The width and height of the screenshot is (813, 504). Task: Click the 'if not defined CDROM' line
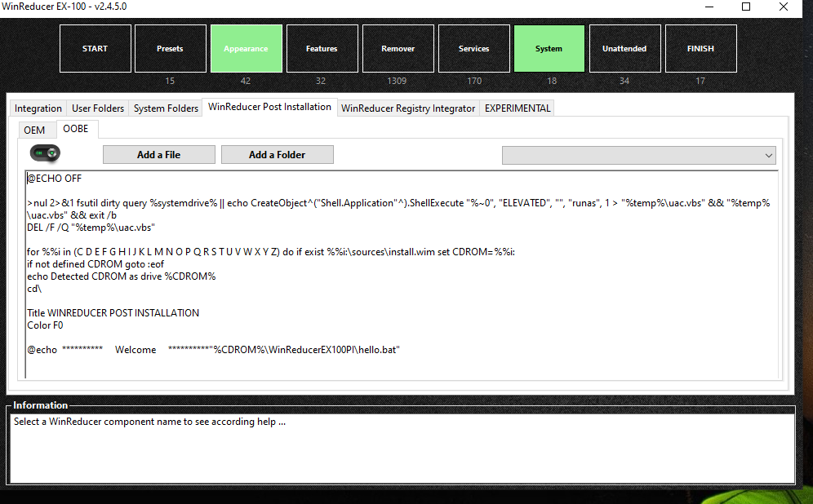[x=96, y=264]
